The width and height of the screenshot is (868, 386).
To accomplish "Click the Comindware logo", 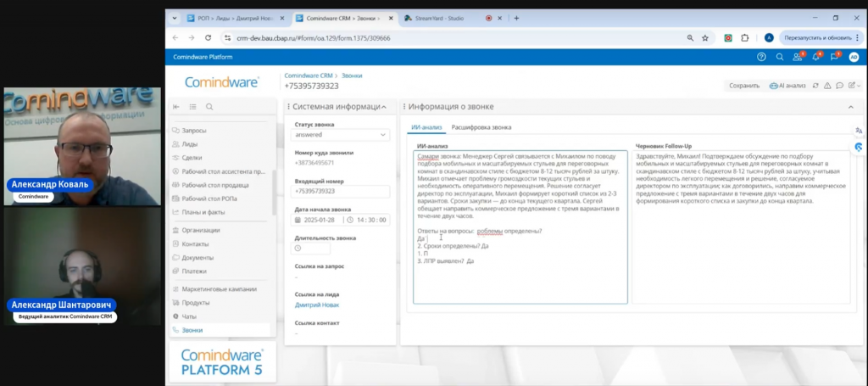I will pos(221,82).
